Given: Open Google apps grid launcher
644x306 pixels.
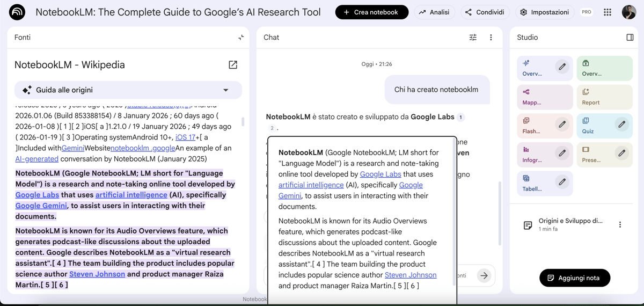Looking at the screenshot, I should (x=608, y=12).
